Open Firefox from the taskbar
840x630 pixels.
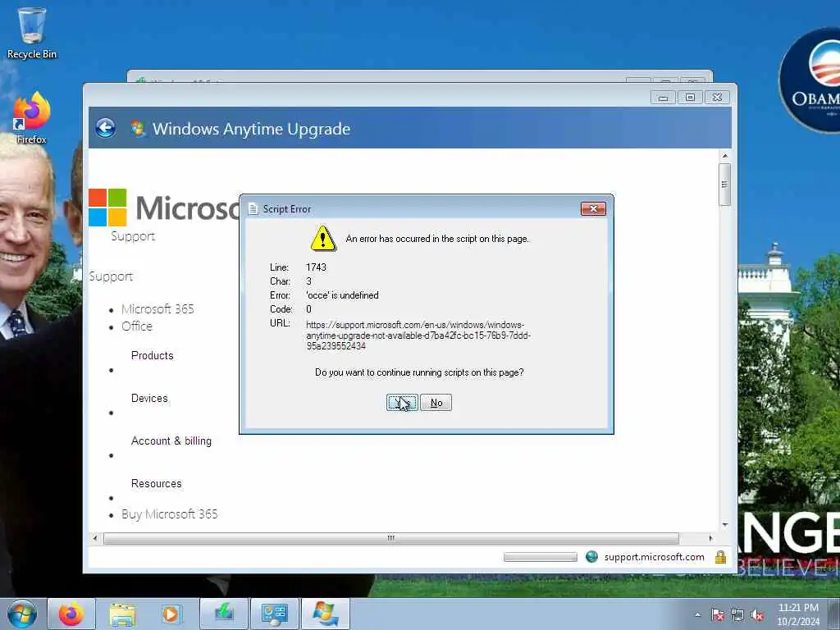[71, 614]
